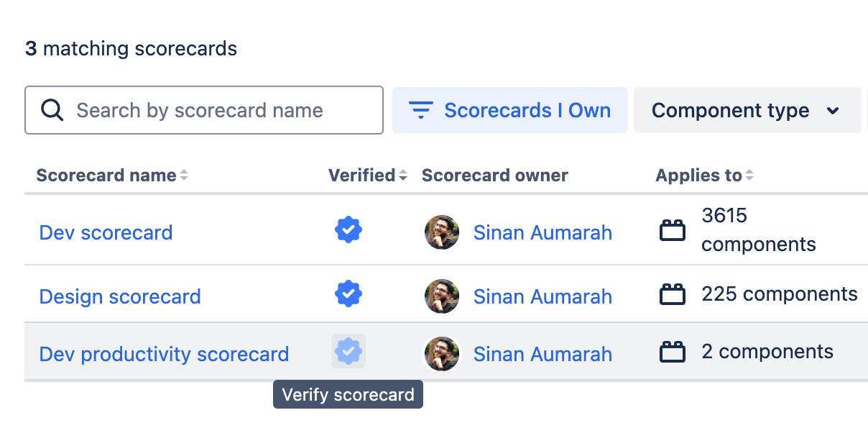Toggle verification on Dev productivity scorecard
This screenshot has height=423, width=868.
348,351
